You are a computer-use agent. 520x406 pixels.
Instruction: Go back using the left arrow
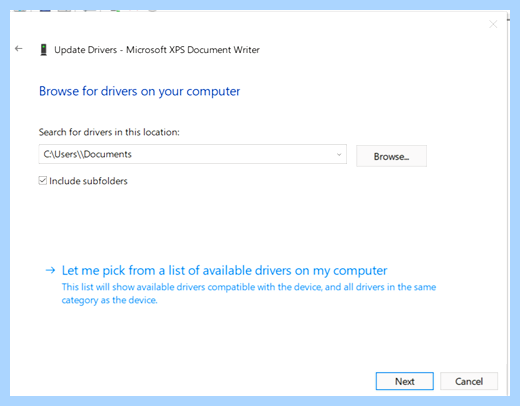(x=19, y=49)
